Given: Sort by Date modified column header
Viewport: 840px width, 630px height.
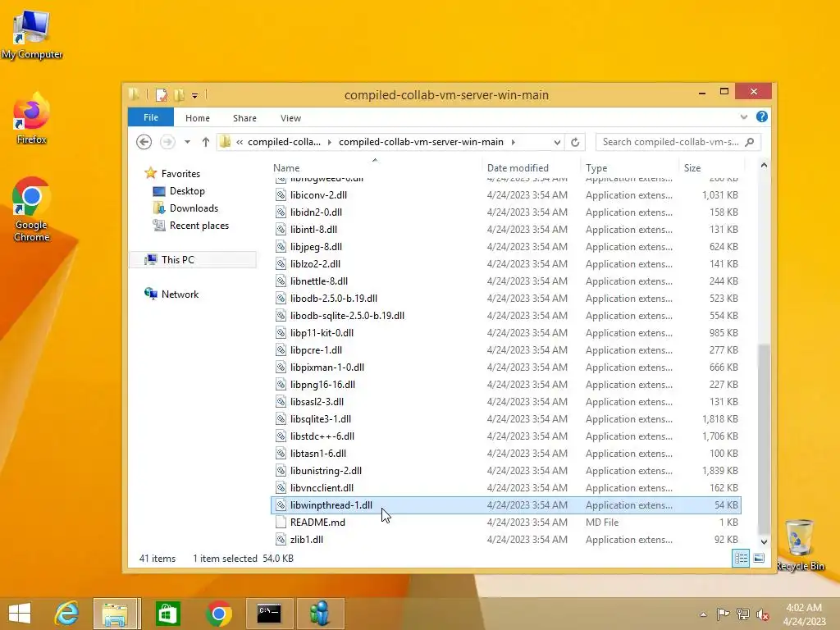Looking at the screenshot, I should coord(531,167).
